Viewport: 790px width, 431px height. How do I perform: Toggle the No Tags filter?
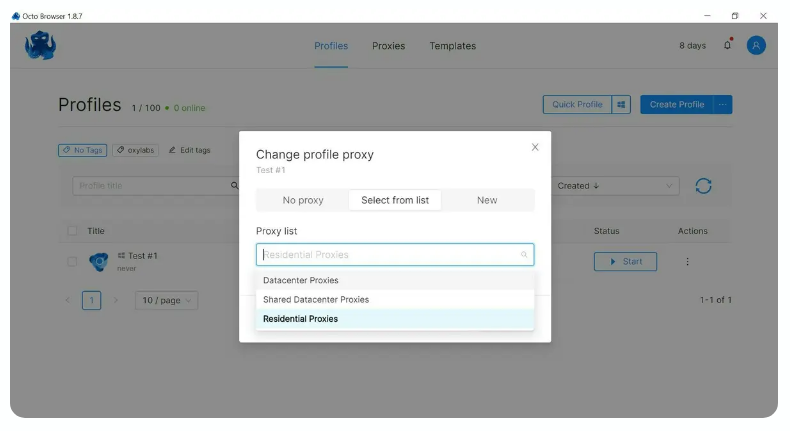pos(82,150)
